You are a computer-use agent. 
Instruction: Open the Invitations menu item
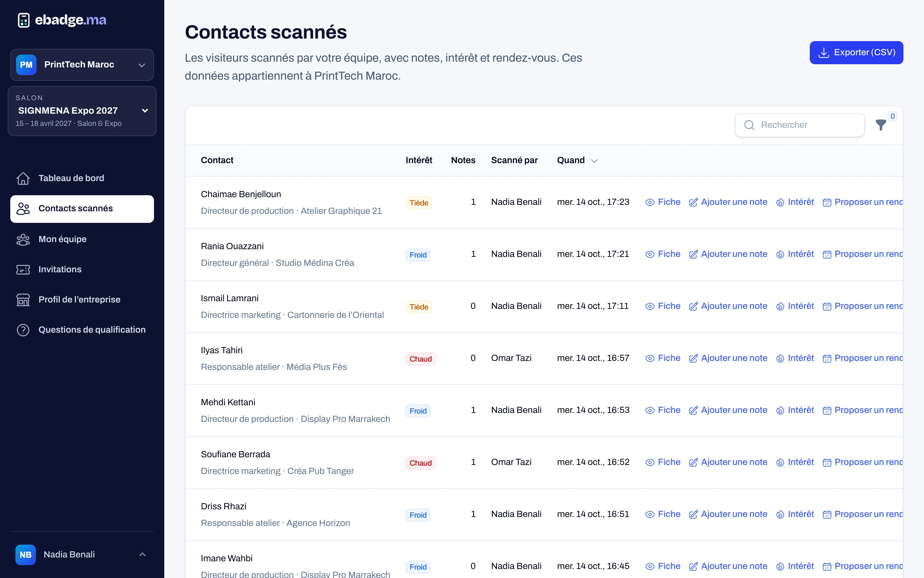82,269
